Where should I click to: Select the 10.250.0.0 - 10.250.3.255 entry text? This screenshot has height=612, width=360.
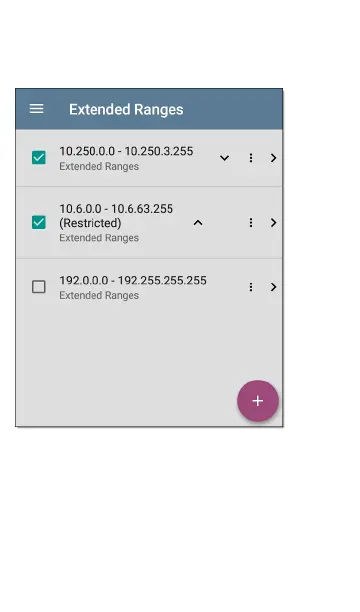click(x=126, y=151)
